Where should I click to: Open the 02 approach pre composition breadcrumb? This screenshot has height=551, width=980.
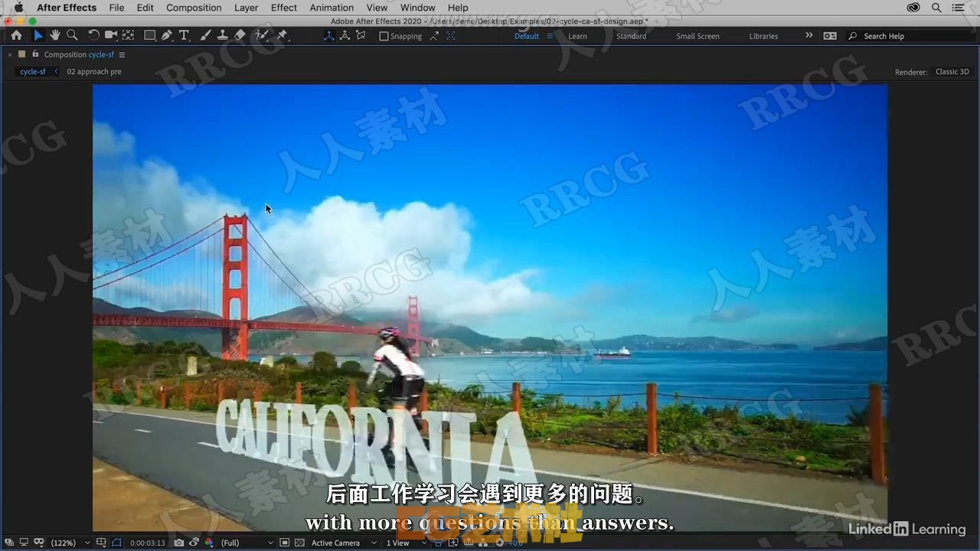(94, 71)
